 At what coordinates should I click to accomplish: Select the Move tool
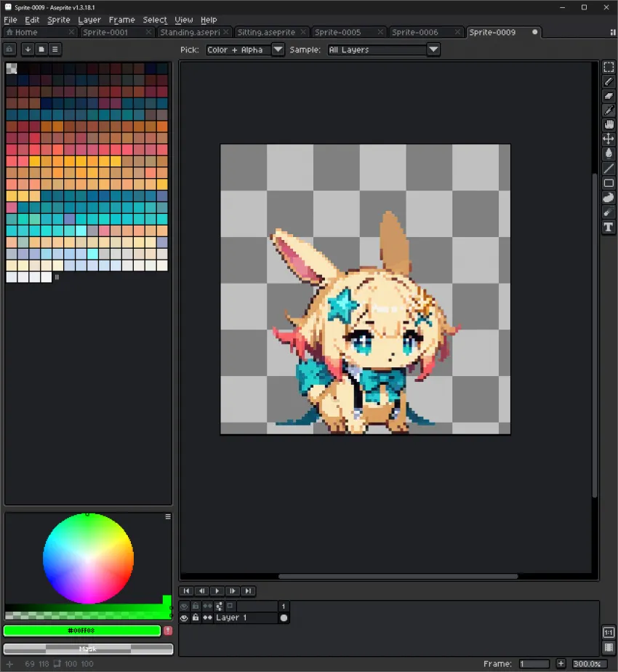tap(609, 139)
